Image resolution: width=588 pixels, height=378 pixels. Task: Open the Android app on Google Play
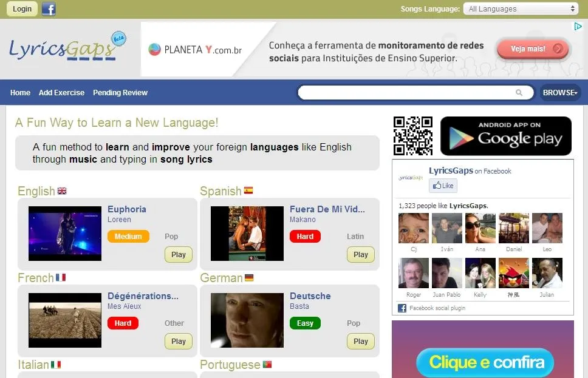[x=506, y=136]
